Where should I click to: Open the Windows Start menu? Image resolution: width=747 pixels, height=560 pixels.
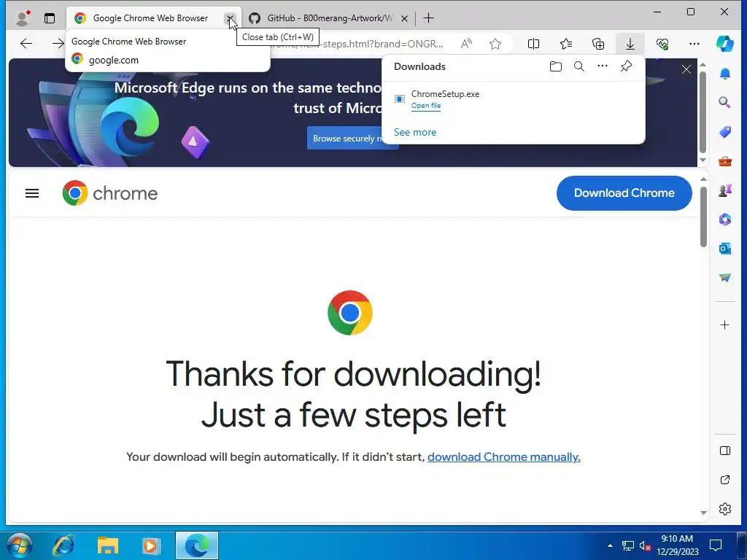coord(19,545)
